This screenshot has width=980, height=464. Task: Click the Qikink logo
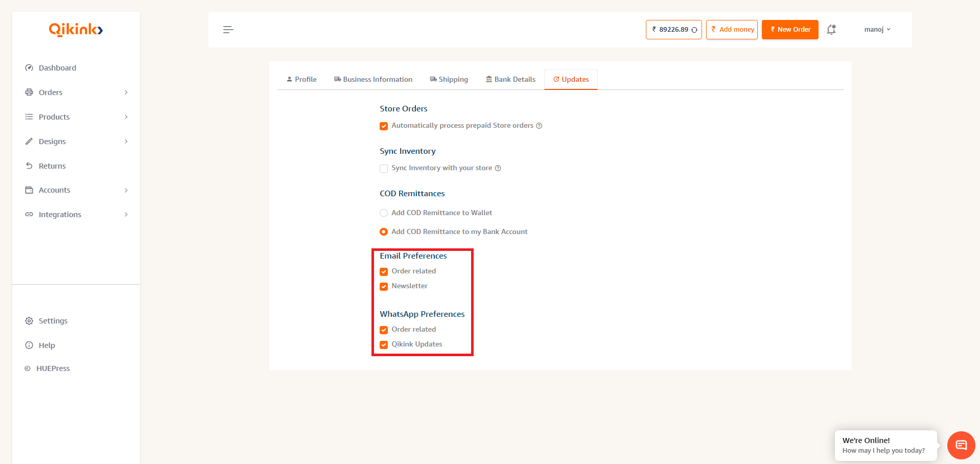[76, 30]
